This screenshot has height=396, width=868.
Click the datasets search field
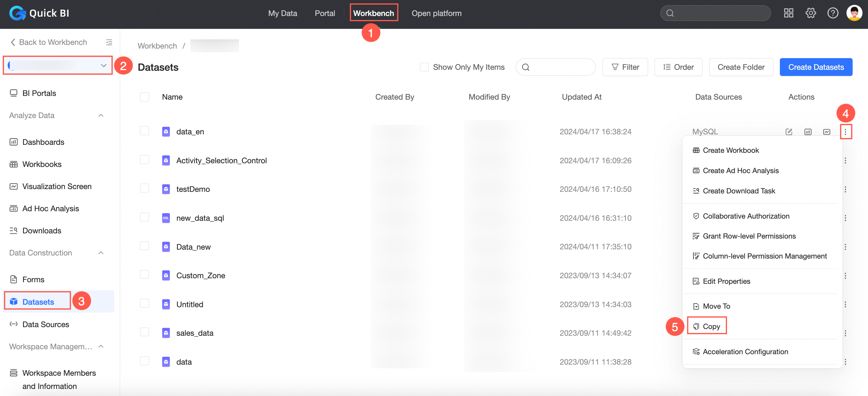click(559, 67)
